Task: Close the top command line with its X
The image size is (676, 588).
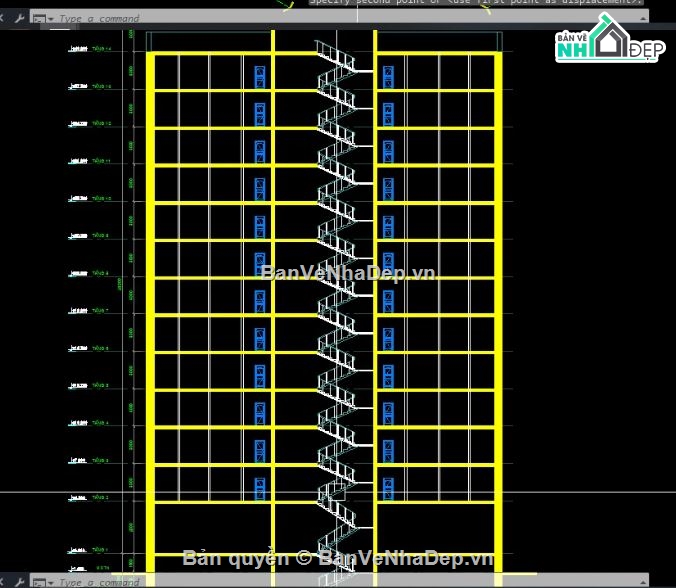Action: (2, 18)
